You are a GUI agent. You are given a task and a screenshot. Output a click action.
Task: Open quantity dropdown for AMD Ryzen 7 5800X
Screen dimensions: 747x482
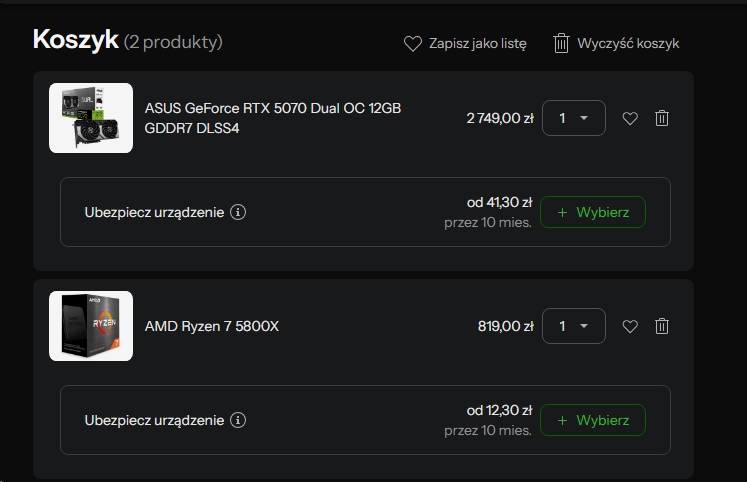click(573, 326)
